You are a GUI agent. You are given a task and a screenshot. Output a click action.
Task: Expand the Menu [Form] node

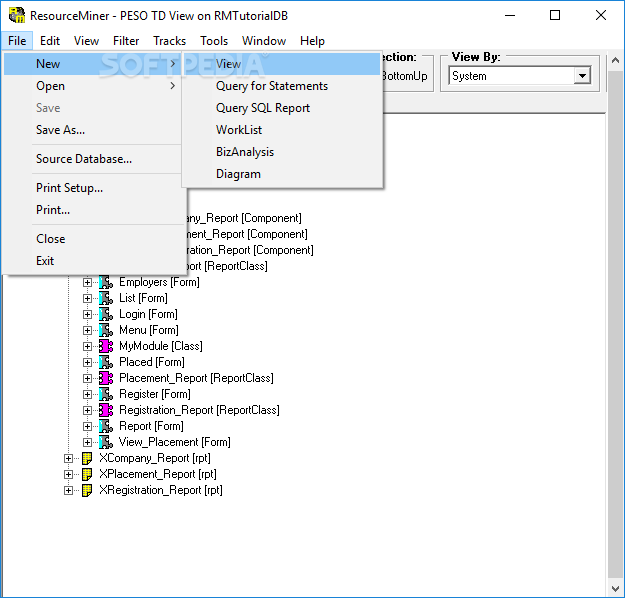pyautogui.click(x=87, y=330)
